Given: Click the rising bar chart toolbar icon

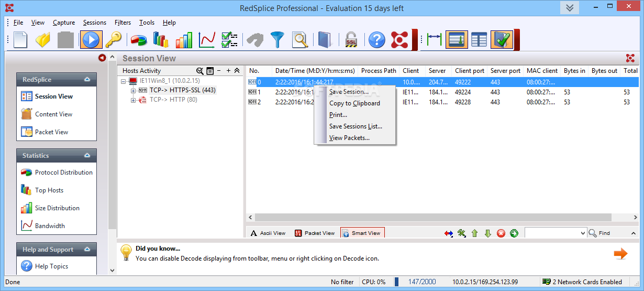Looking at the screenshot, I should (x=184, y=40).
